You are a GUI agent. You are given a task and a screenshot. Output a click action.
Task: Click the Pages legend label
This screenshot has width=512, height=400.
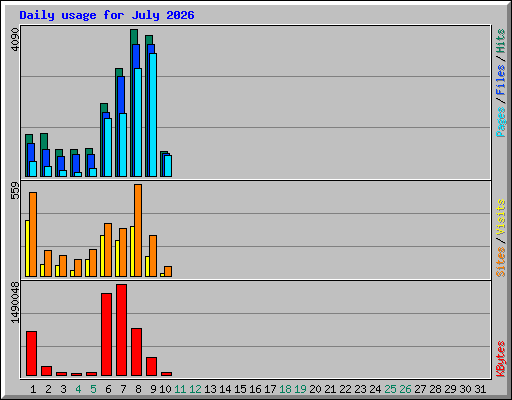[x=500, y=122]
